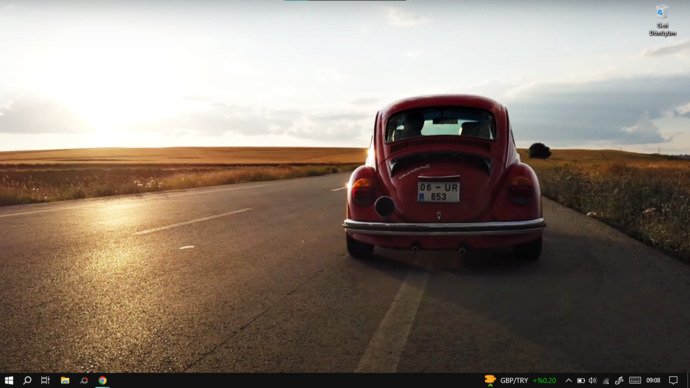Open the Recycle Bin desktop icon
The image size is (690, 388).
pos(662,20)
